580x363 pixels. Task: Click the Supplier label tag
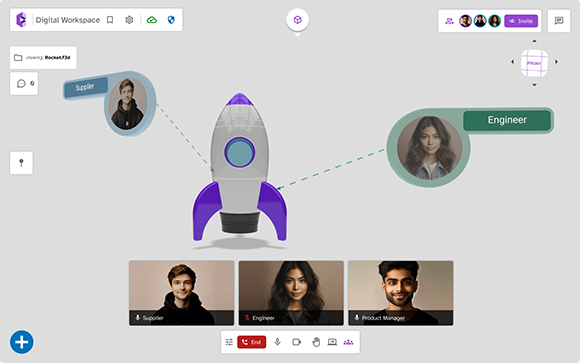pyautogui.click(x=85, y=87)
